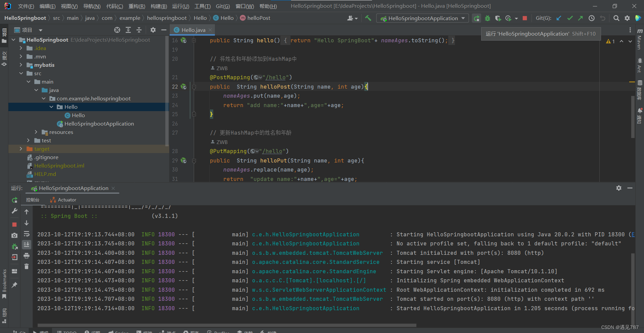Open HelloSpringbootApplication run configuration dropdown
Screen dimensions: 644x333
coord(422,18)
